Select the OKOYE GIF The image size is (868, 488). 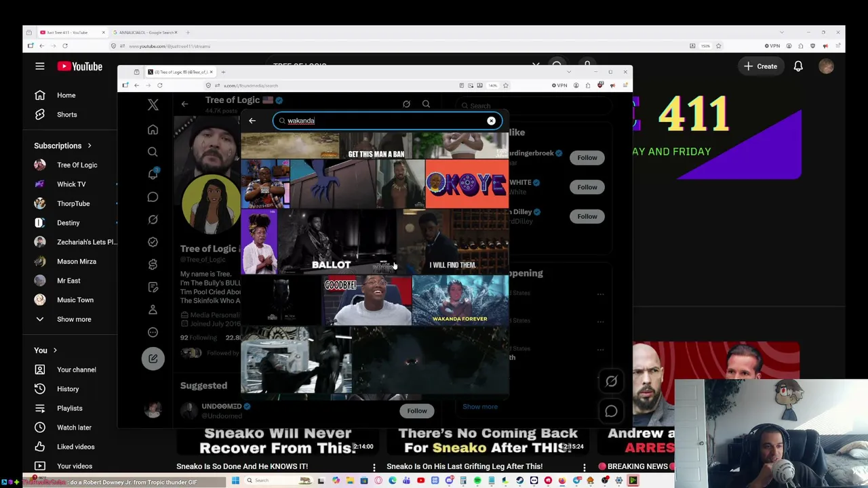click(x=467, y=184)
